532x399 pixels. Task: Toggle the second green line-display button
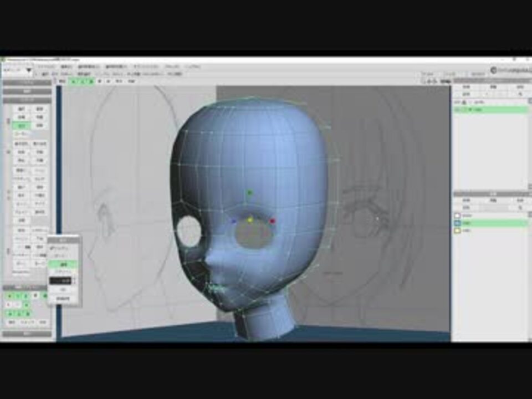click(83, 81)
